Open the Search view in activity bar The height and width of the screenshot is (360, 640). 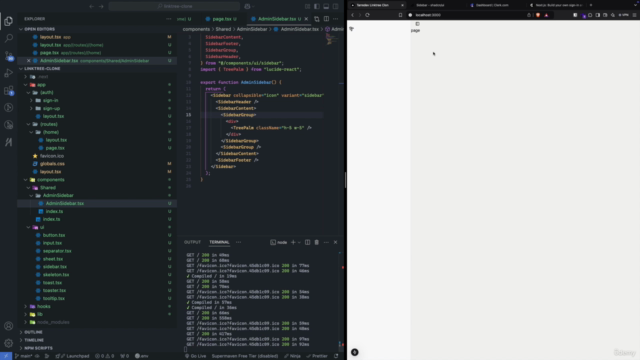pos(9,38)
